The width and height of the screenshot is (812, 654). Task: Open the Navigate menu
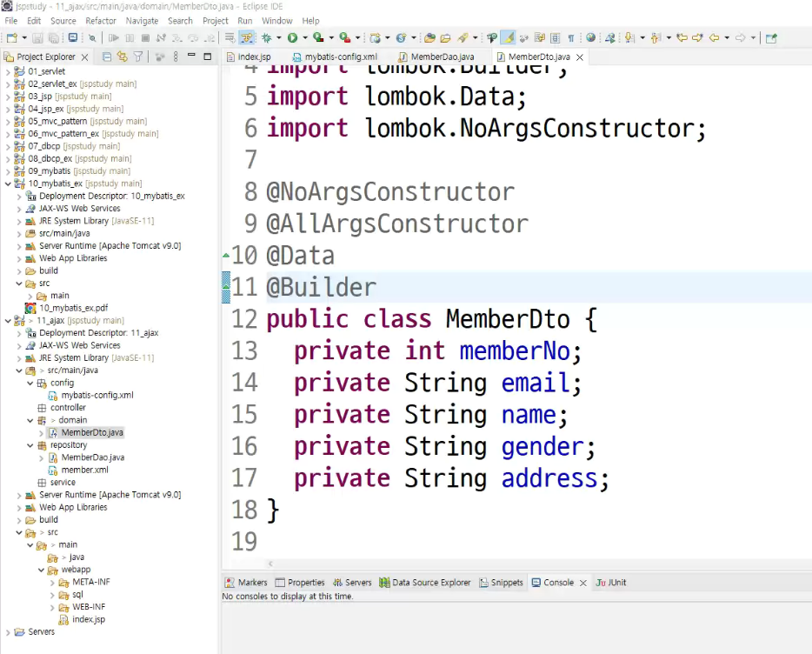(142, 21)
